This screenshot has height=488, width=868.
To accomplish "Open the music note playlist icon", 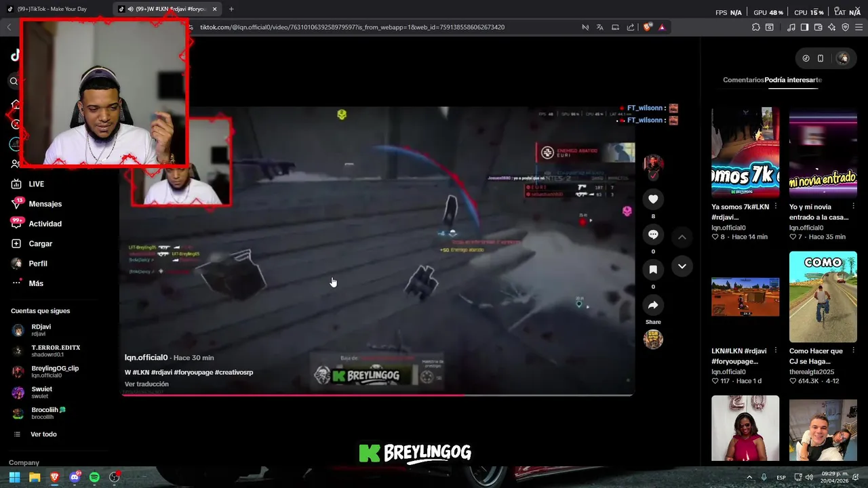I will 791,27.
